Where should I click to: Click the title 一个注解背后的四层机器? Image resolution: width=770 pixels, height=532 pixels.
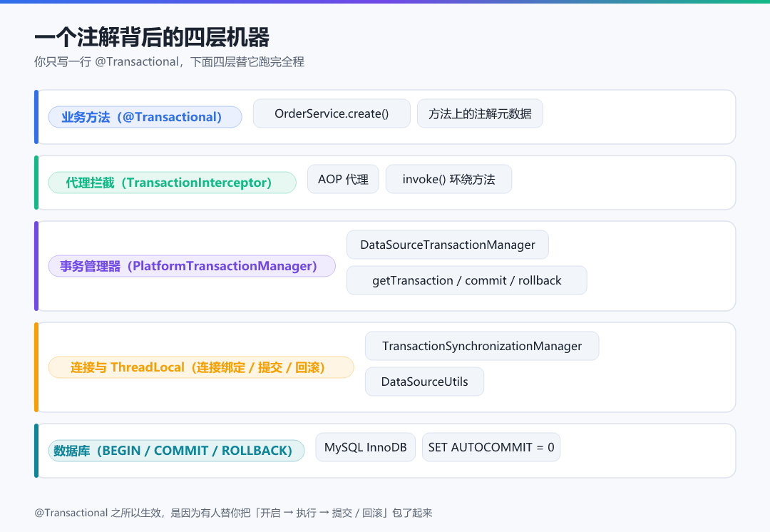[x=152, y=37]
